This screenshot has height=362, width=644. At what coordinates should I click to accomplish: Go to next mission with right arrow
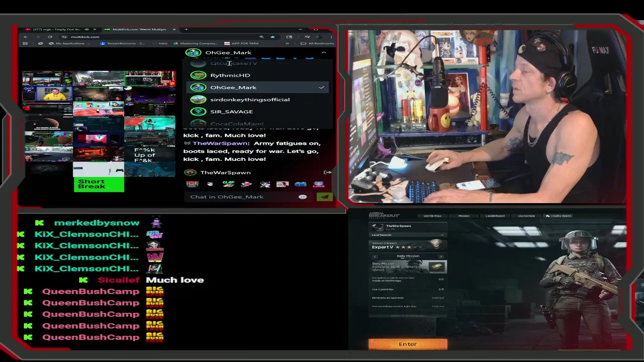441,256
